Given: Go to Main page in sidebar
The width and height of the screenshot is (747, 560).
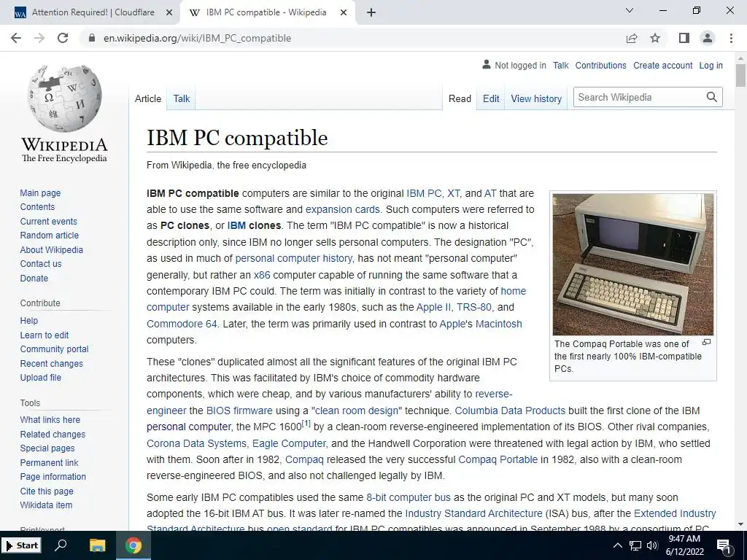Looking at the screenshot, I should (41, 192).
